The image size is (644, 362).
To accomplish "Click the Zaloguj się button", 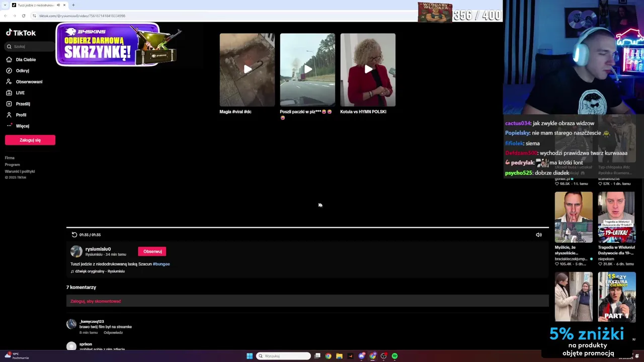I will click(x=30, y=140).
